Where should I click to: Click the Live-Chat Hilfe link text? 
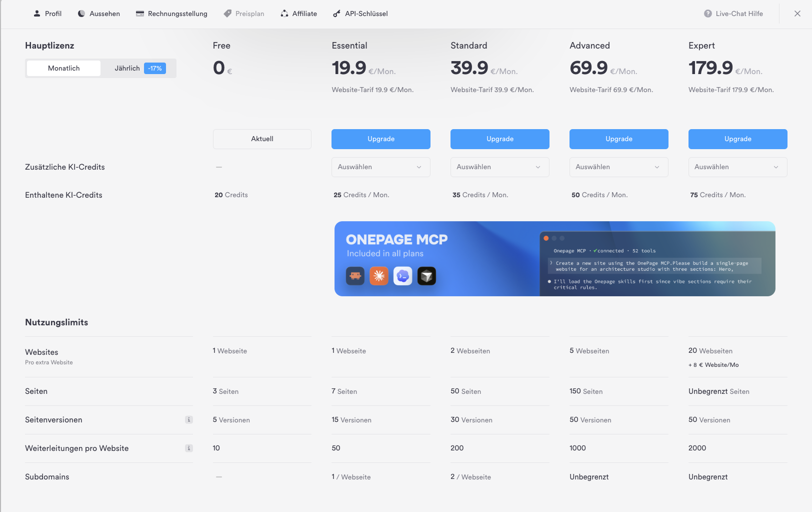pos(739,14)
